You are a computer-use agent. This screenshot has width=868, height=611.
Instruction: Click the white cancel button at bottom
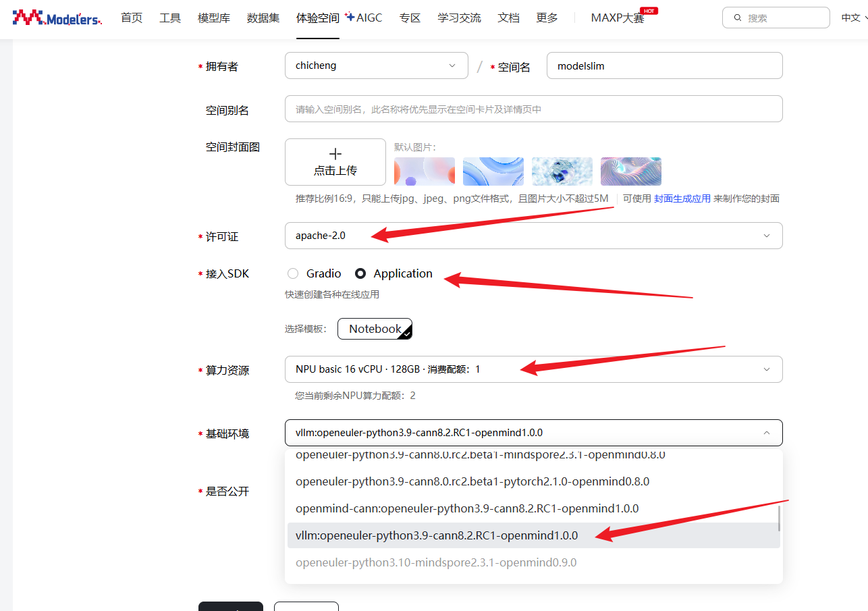point(306,606)
